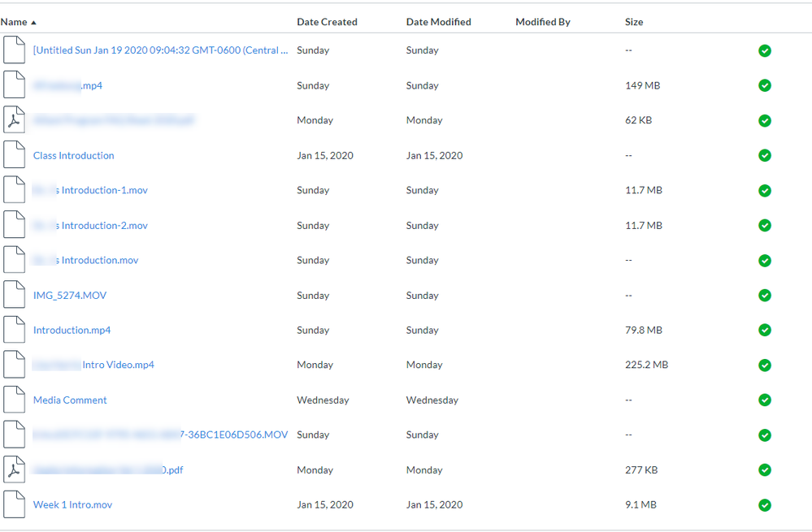The height and width of the screenshot is (532, 812).
Task: Sort the list by Date Created
Action: (x=327, y=22)
